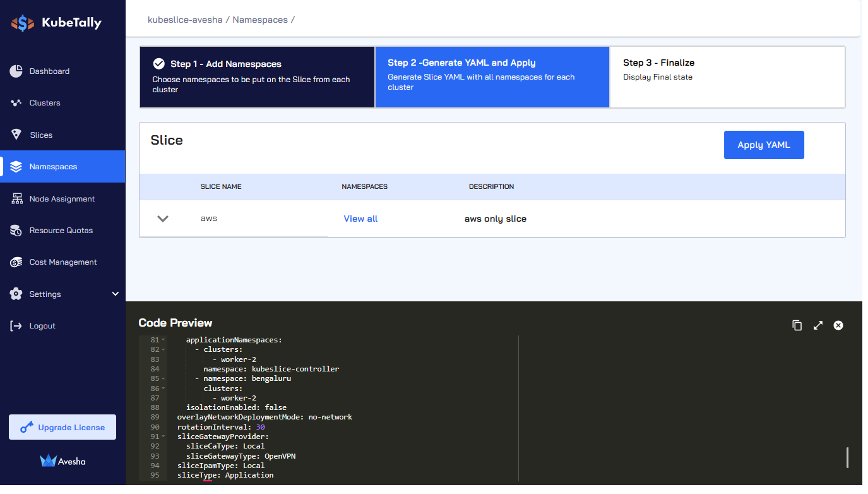Open Resource Quotas page

click(62, 231)
